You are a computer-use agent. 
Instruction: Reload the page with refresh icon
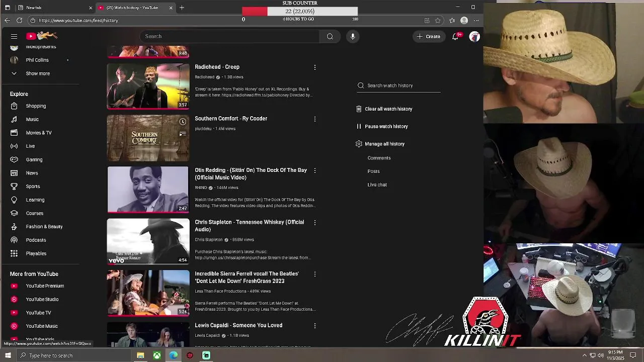pos(19,20)
